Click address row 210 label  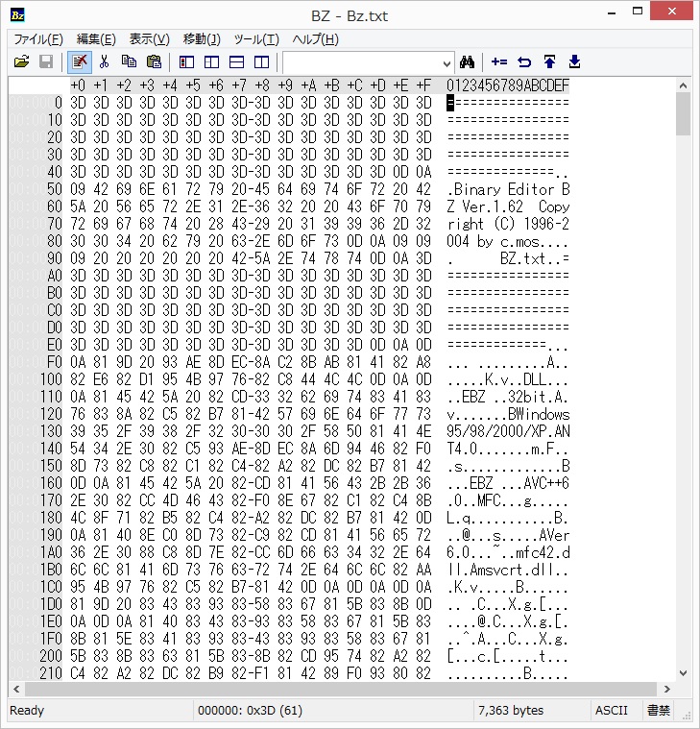pyautogui.click(x=51, y=672)
